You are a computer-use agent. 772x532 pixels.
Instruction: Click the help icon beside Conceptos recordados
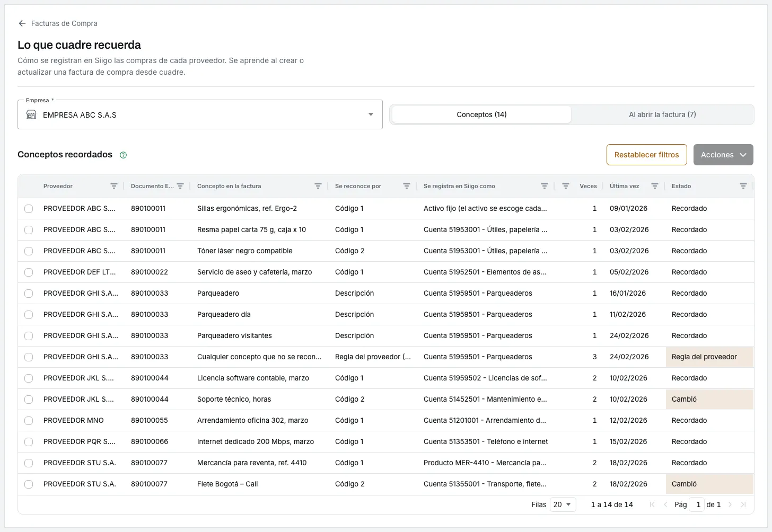click(124, 155)
